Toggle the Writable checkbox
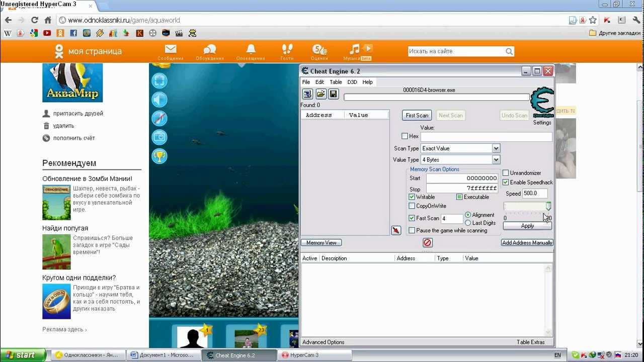Screen dimensions: 644x362 click(x=412, y=197)
